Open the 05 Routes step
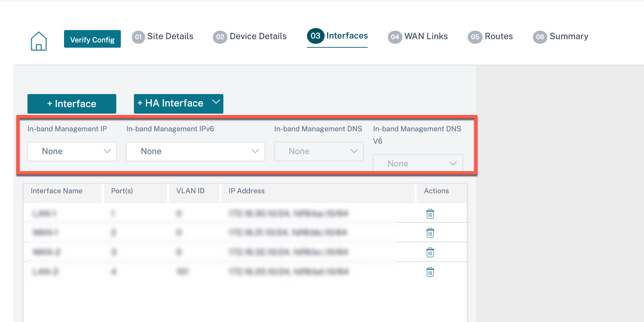 490,37
